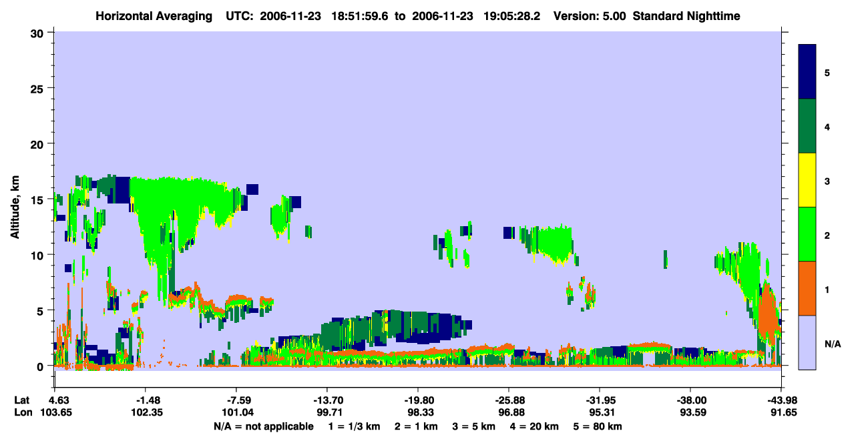Image resolution: width=868 pixels, height=445 pixels.
Task: Click the latitude value 4.63
Action: 61,400
